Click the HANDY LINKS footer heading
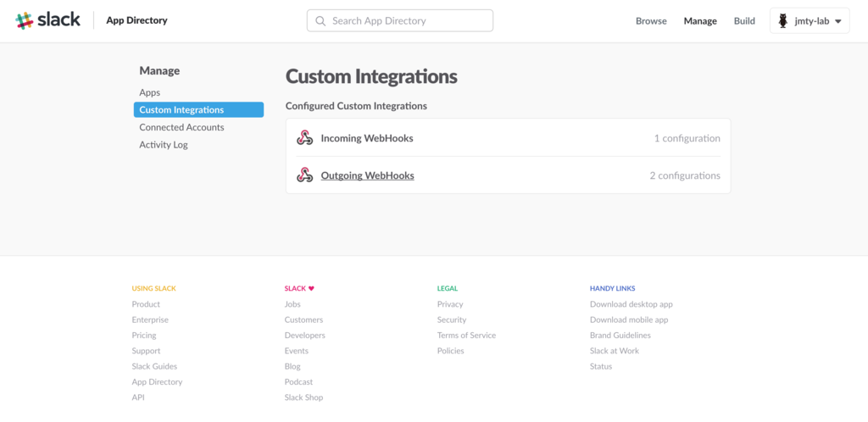 point(612,288)
